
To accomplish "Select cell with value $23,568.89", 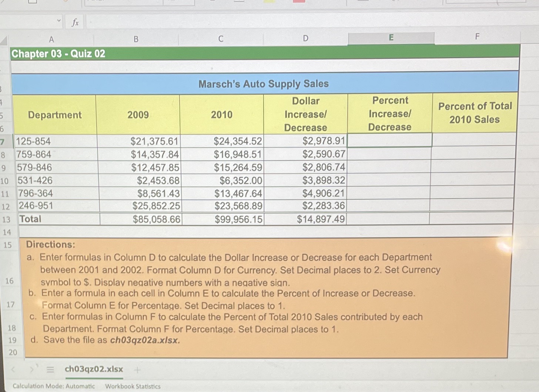I will [x=223, y=206].
